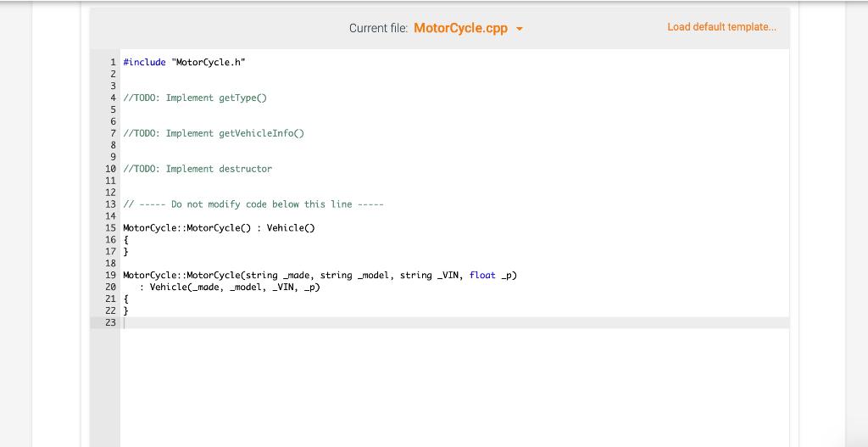
Task: Click the MotorCycle::MotorCycle() : Vehicle() line
Action: click(x=219, y=228)
